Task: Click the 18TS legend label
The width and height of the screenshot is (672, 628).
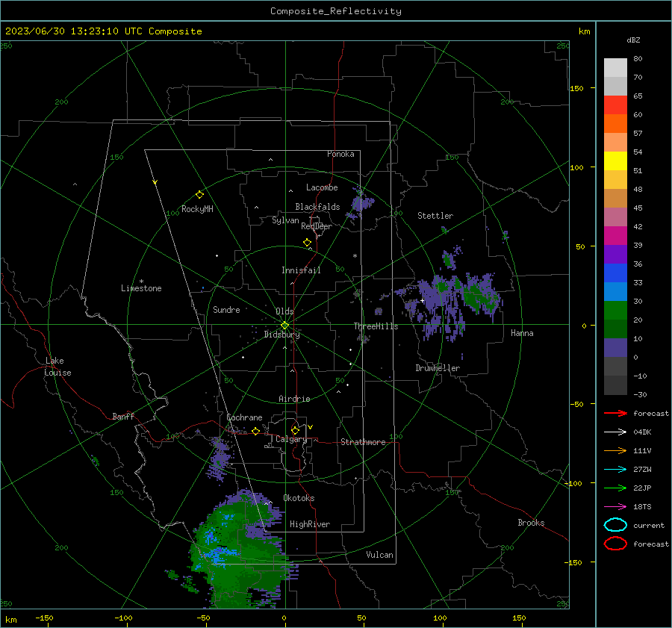Action: click(642, 507)
